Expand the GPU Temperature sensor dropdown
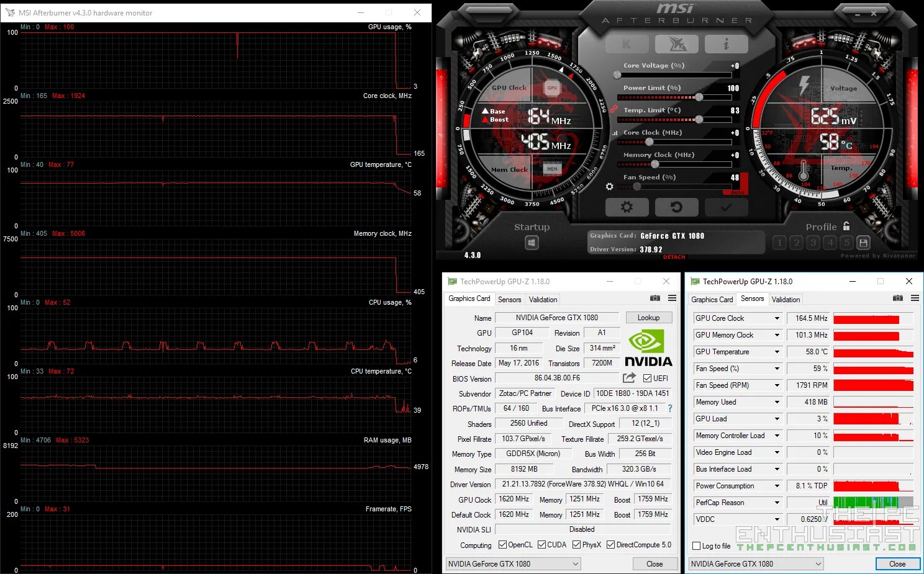 [776, 352]
